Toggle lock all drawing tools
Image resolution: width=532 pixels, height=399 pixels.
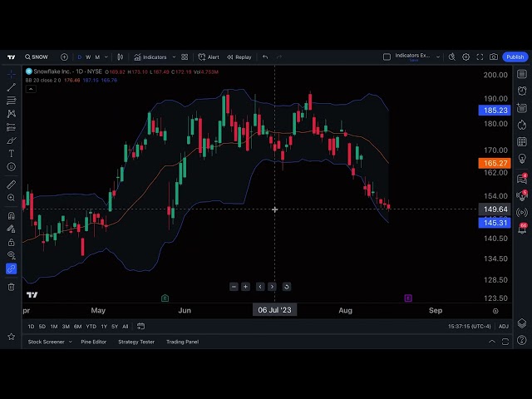point(11,242)
